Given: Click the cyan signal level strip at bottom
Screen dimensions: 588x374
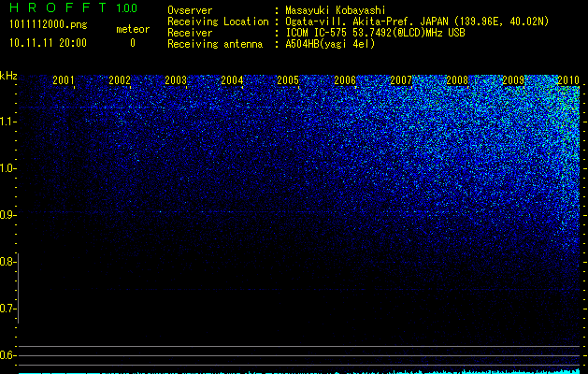Looking at the screenshot, I should pos(299,372).
